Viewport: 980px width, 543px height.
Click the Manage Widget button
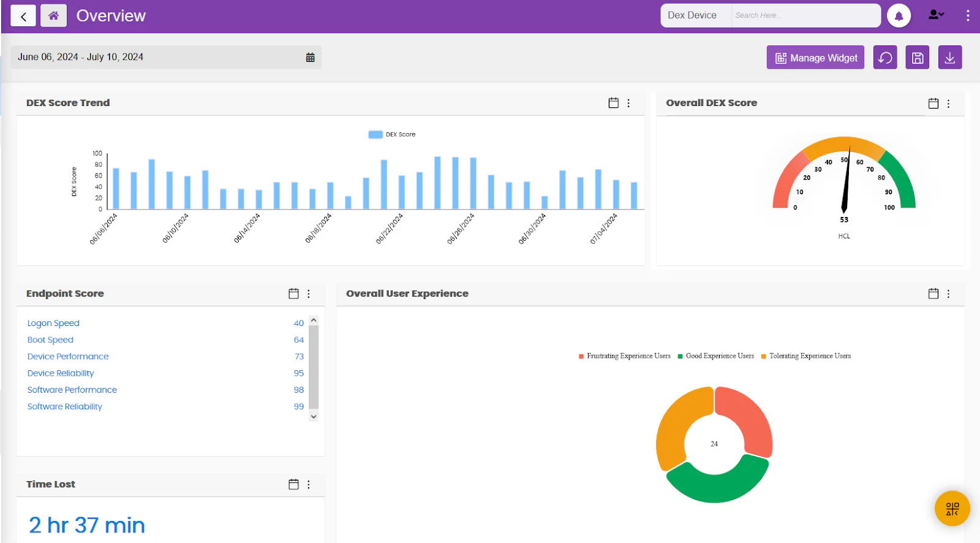(815, 58)
